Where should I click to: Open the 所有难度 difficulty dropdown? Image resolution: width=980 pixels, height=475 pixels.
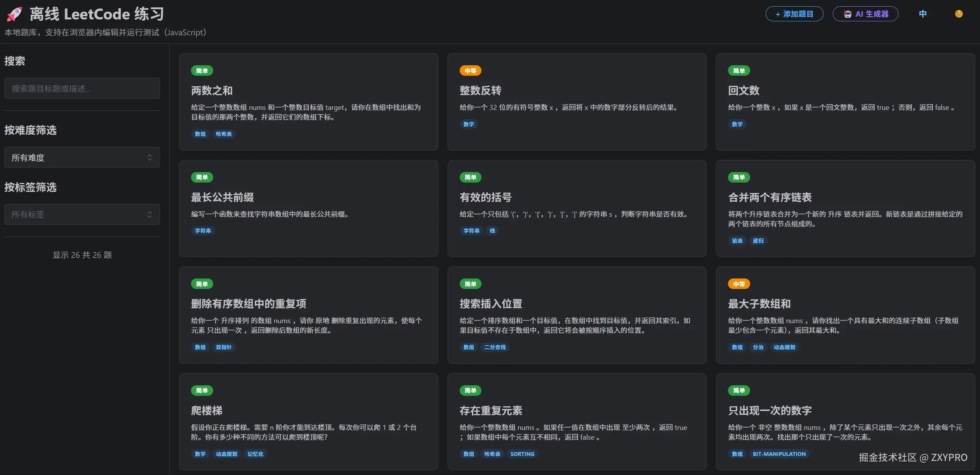click(82, 157)
